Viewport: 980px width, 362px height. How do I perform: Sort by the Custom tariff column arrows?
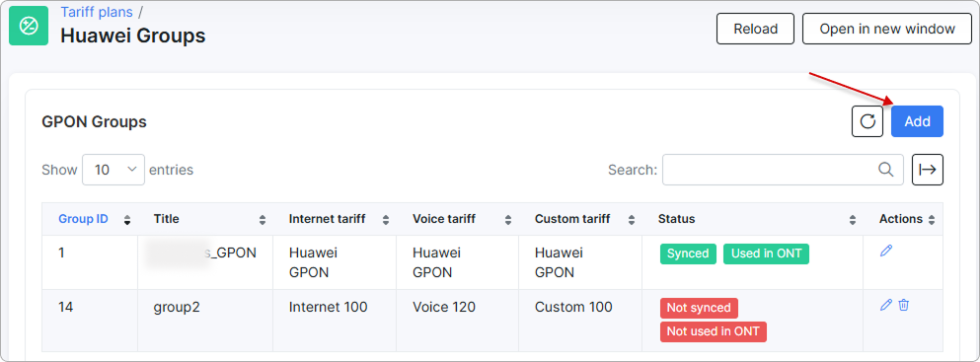coord(632,220)
